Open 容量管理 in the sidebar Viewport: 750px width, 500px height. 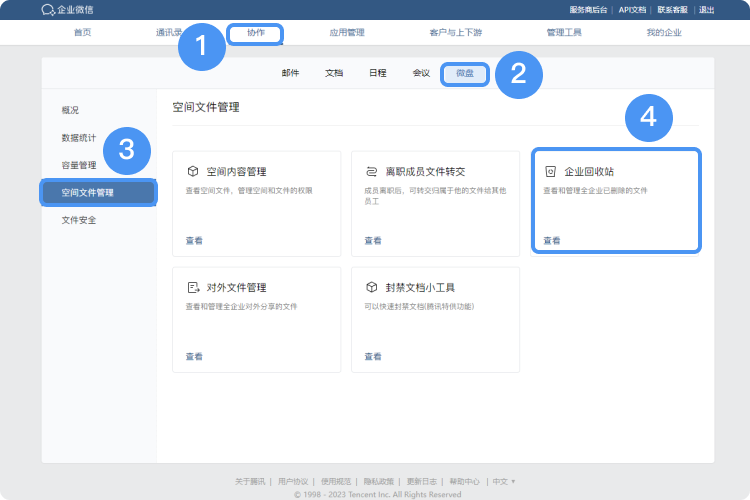[79, 165]
